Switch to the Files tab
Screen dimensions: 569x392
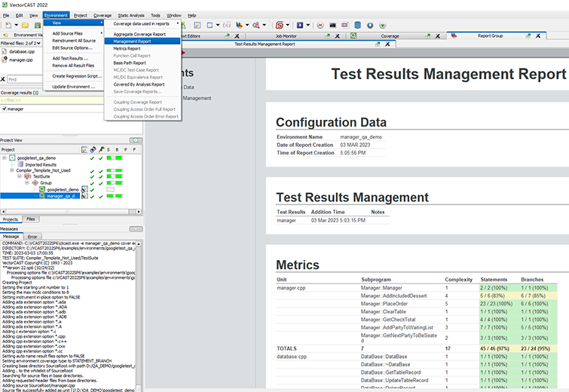coord(31,219)
